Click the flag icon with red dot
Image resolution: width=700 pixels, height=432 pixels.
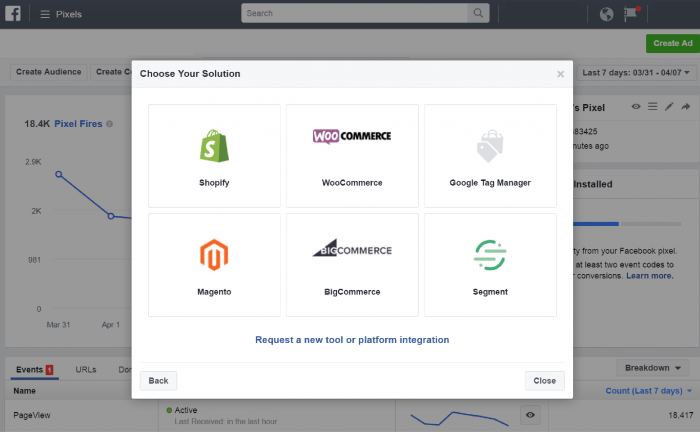pyautogui.click(x=631, y=13)
